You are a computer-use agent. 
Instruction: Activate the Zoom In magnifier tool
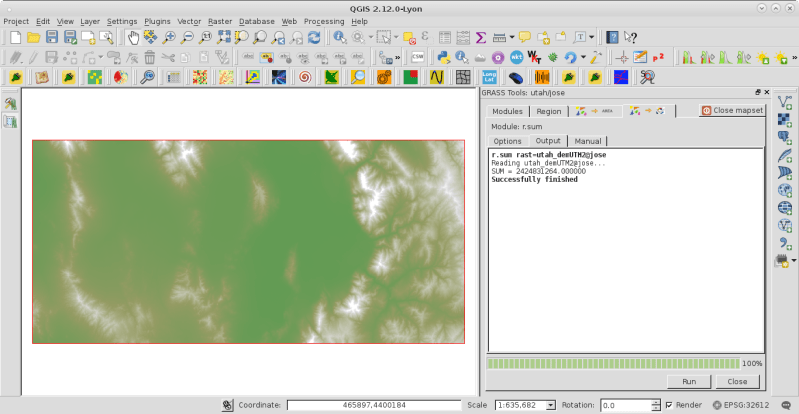tap(169, 37)
